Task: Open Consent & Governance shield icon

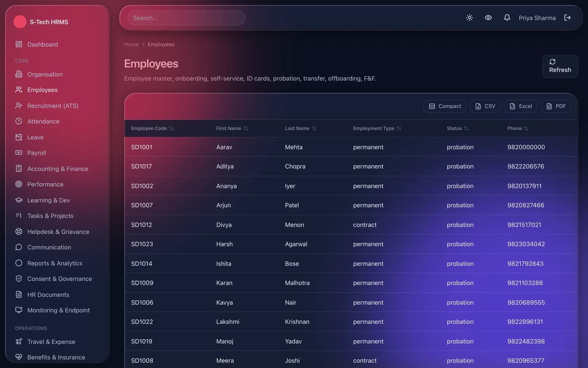Action: click(19, 279)
